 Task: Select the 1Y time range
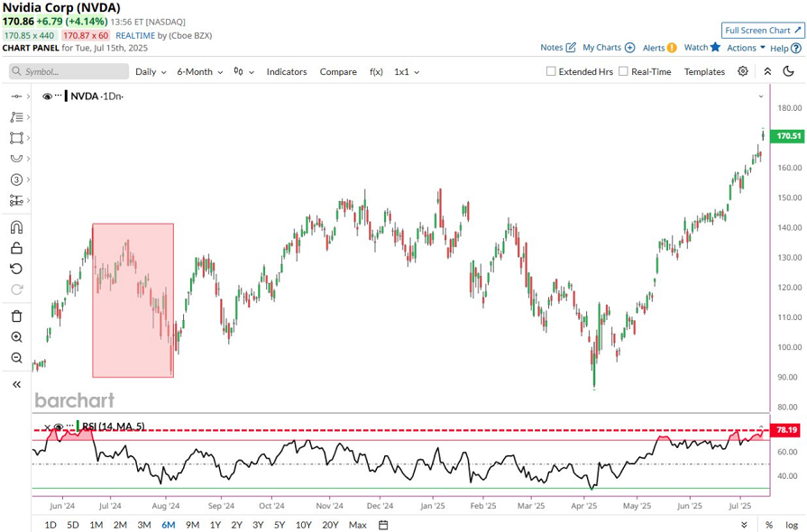pyautogui.click(x=216, y=525)
